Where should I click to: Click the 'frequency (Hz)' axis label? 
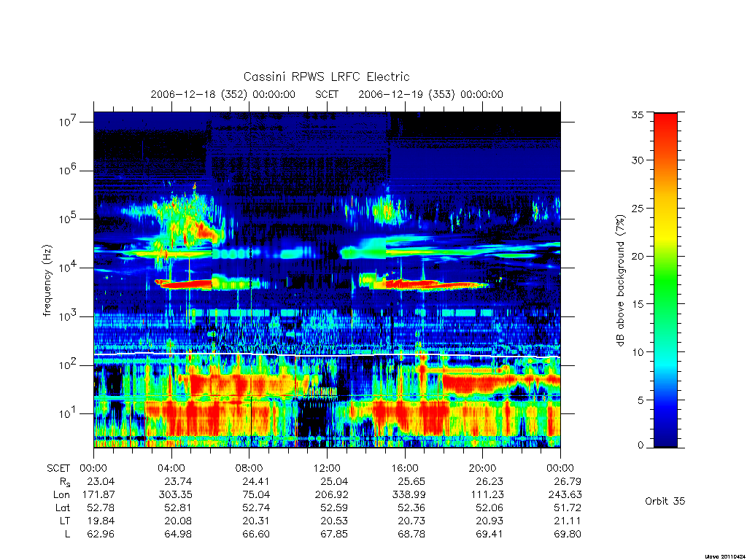click(x=47, y=281)
